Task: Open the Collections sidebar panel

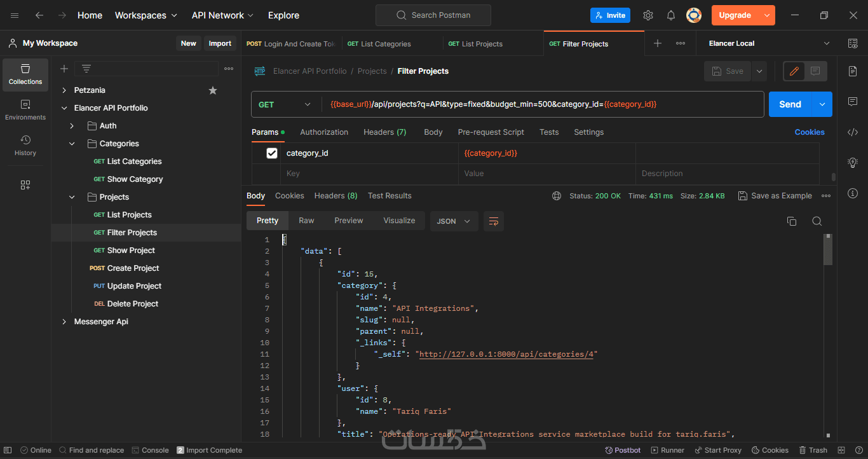Action: [25, 74]
